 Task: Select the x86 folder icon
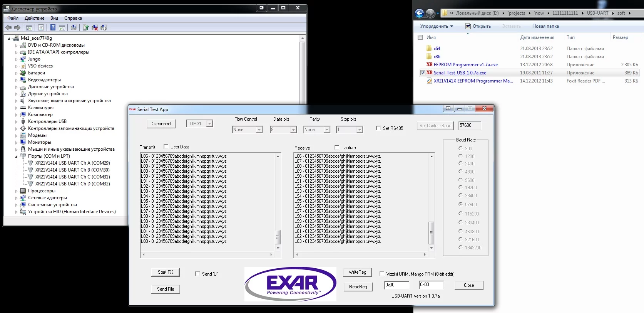point(429,57)
